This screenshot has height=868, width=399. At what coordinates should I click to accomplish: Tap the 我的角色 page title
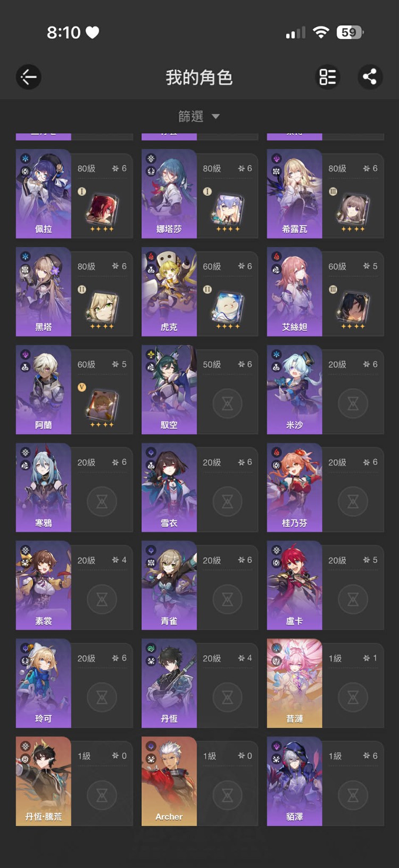click(199, 78)
